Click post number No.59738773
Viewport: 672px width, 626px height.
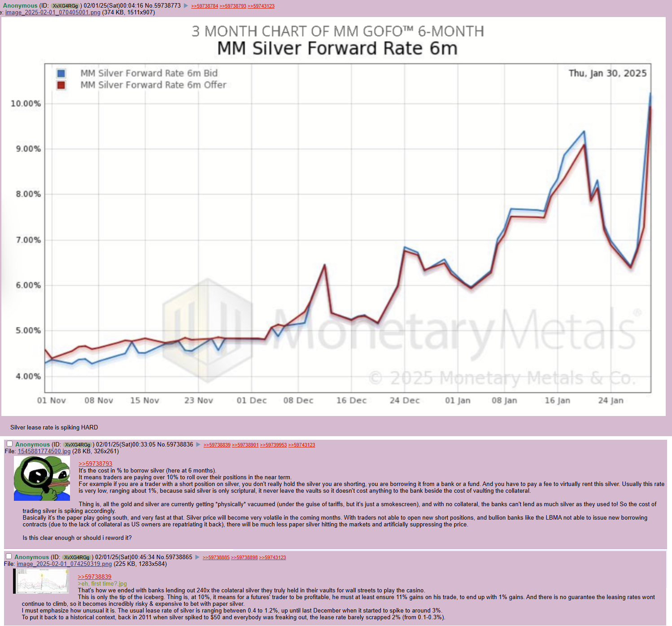click(163, 6)
